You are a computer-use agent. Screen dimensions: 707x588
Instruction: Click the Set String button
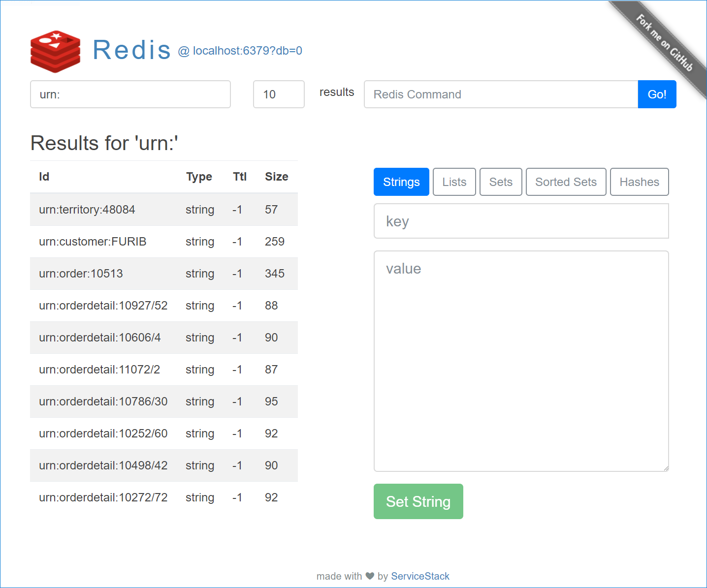(418, 501)
